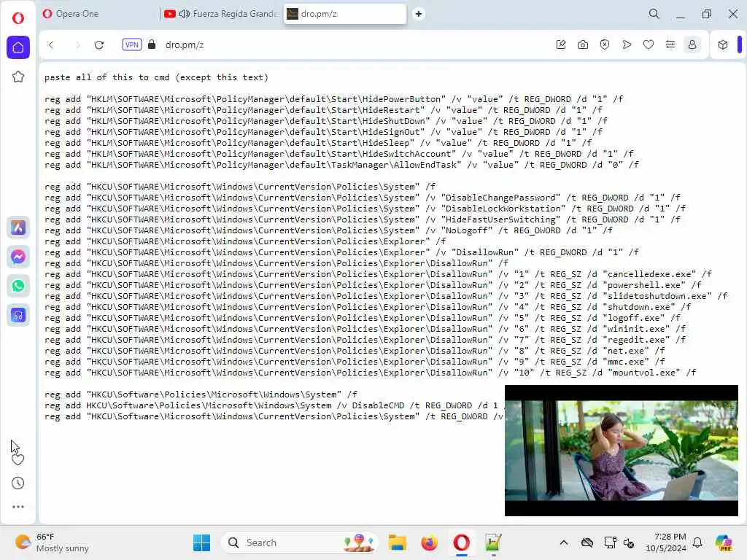Launch Aria AI from the sidebar

point(18,227)
